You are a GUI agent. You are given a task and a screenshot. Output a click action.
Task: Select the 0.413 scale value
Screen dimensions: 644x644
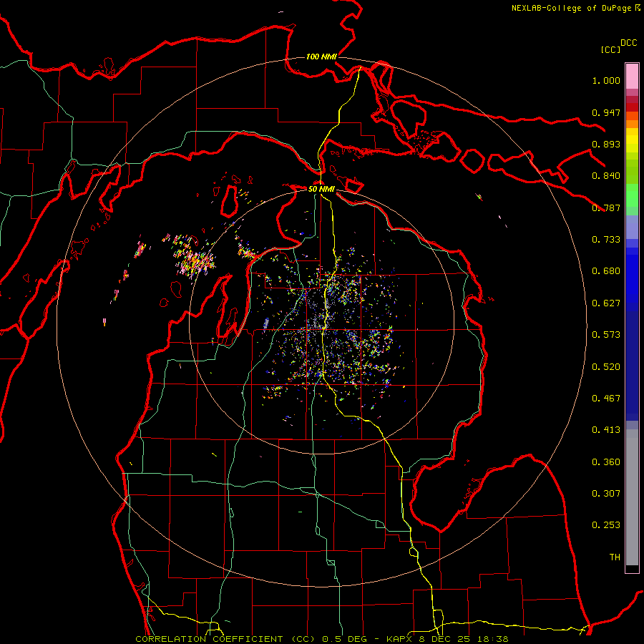[606, 430]
